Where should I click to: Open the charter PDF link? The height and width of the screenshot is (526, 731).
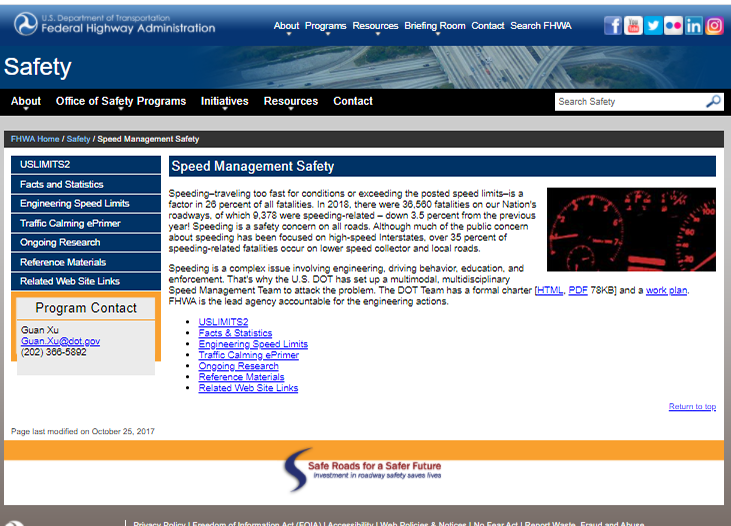[578, 290]
